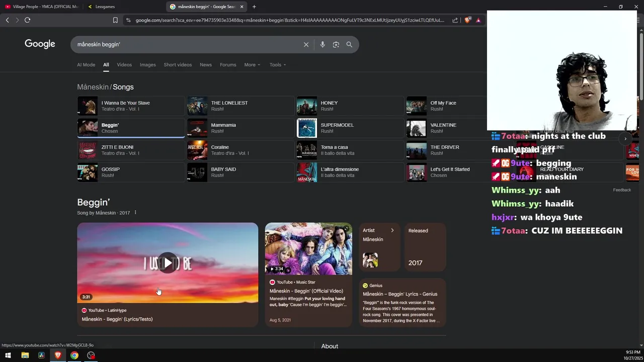
Task: Expand the More search filters dropdown
Action: 252,65
